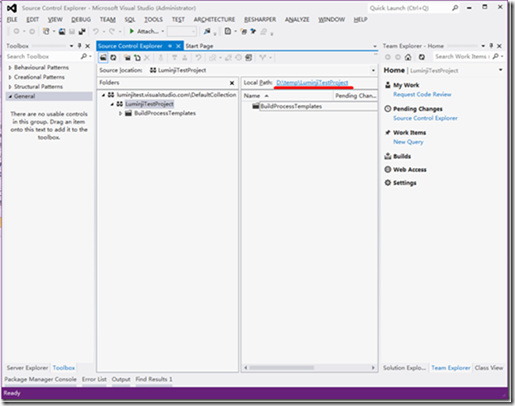
Task: Click the New Query link
Action: tap(408, 142)
